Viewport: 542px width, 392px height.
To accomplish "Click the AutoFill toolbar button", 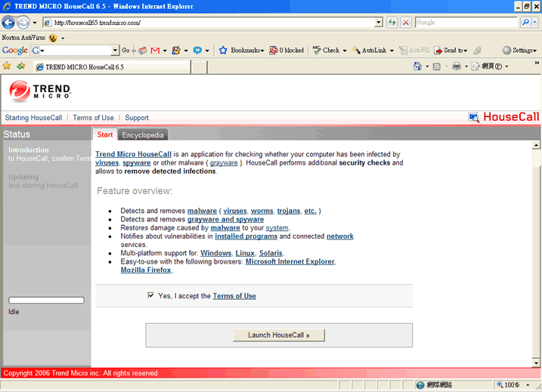I will [x=414, y=51].
